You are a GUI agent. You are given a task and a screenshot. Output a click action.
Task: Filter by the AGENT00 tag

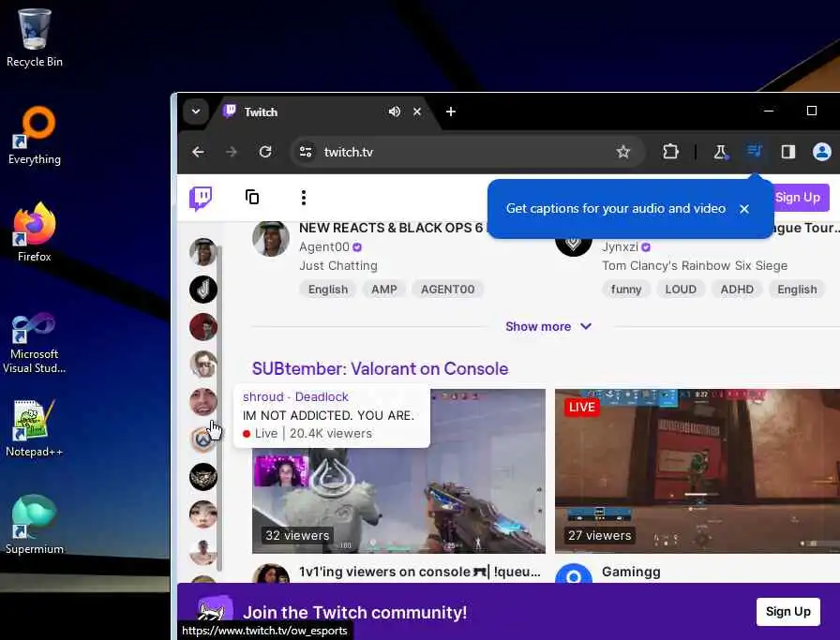coord(447,290)
